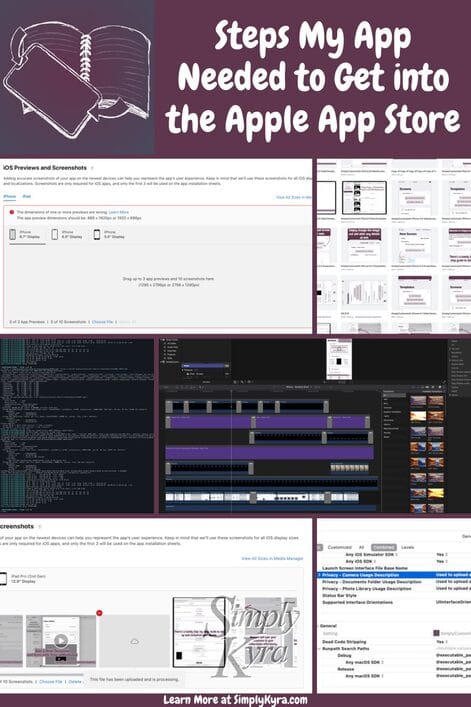Image resolution: width=471 pixels, height=707 pixels.
Task: Remove the uploading screenshot with red delete badge
Action: 99,613
